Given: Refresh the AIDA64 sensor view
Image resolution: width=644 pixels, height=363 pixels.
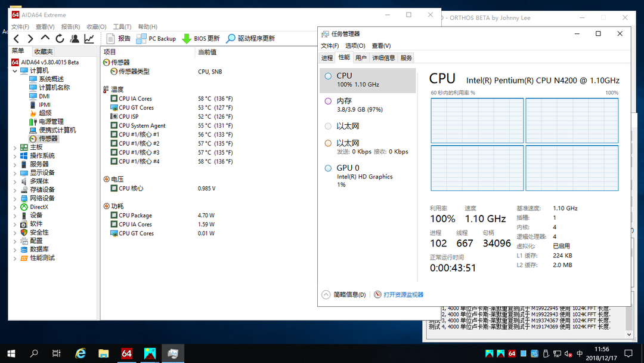Looking at the screenshot, I should pyautogui.click(x=60, y=39).
